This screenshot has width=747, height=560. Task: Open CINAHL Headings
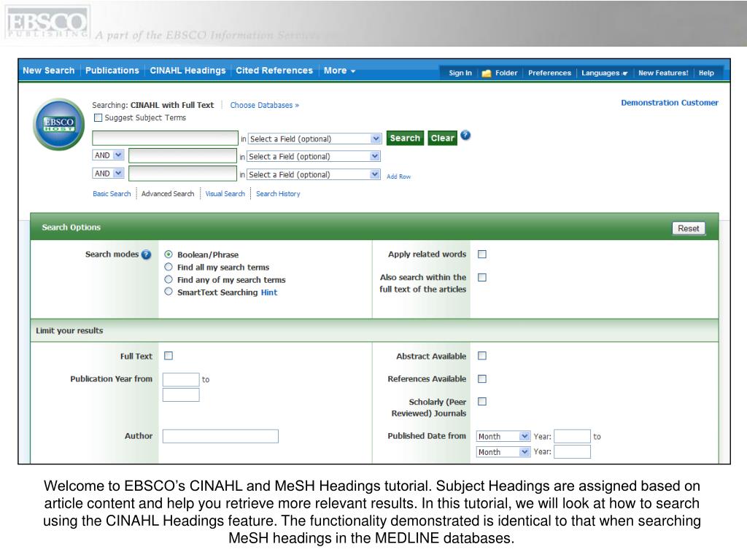(x=187, y=71)
